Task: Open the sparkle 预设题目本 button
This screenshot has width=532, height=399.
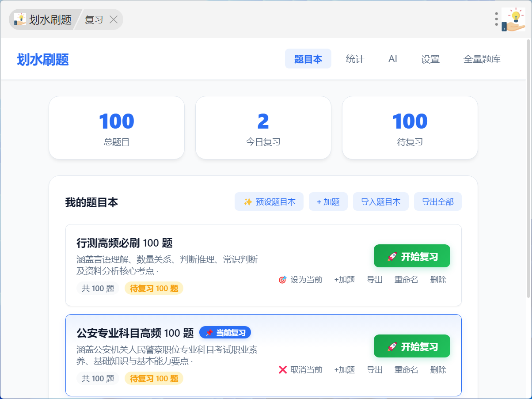Action: [x=269, y=201]
